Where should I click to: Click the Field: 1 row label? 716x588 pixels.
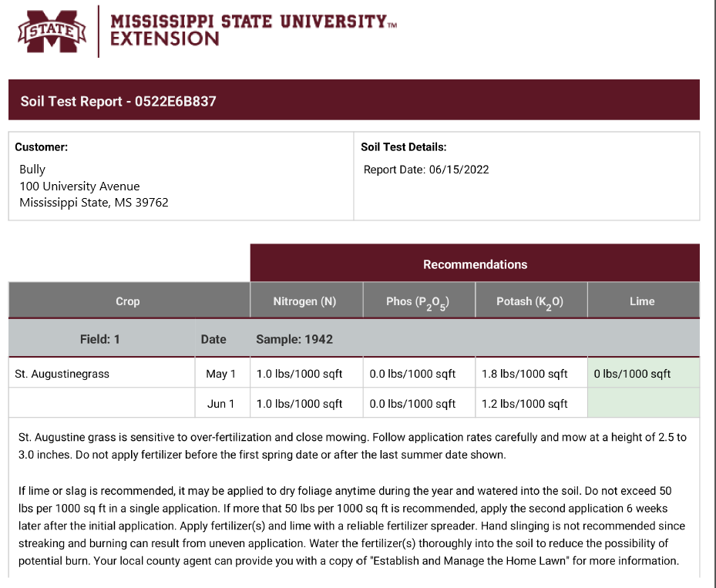click(x=100, y=339)
